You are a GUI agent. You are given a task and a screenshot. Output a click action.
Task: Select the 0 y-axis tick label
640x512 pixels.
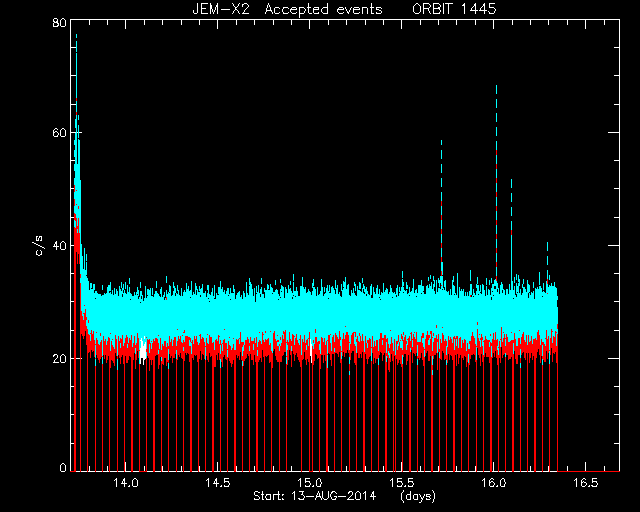pyautogui.click(x=63, y=467)
